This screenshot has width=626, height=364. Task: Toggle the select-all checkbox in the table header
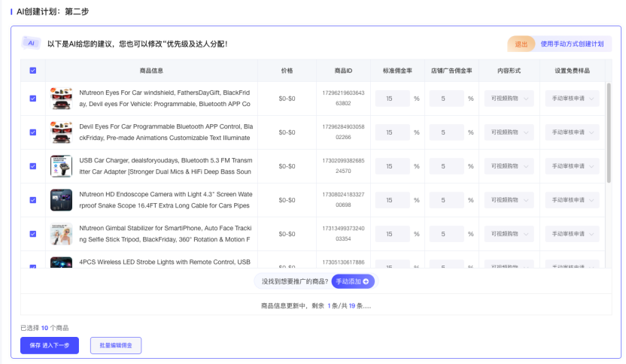click(32, 71)
